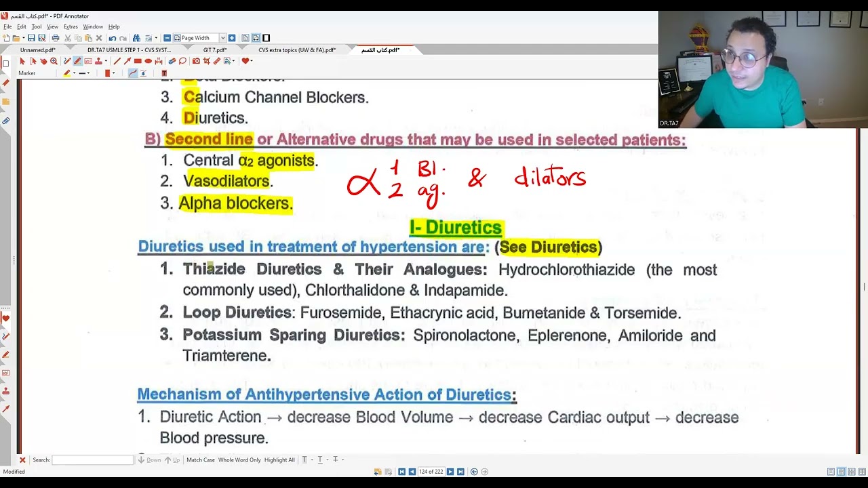
Task: Jump to the last page button
Action: pyautogui.click(x=460, y=472)
